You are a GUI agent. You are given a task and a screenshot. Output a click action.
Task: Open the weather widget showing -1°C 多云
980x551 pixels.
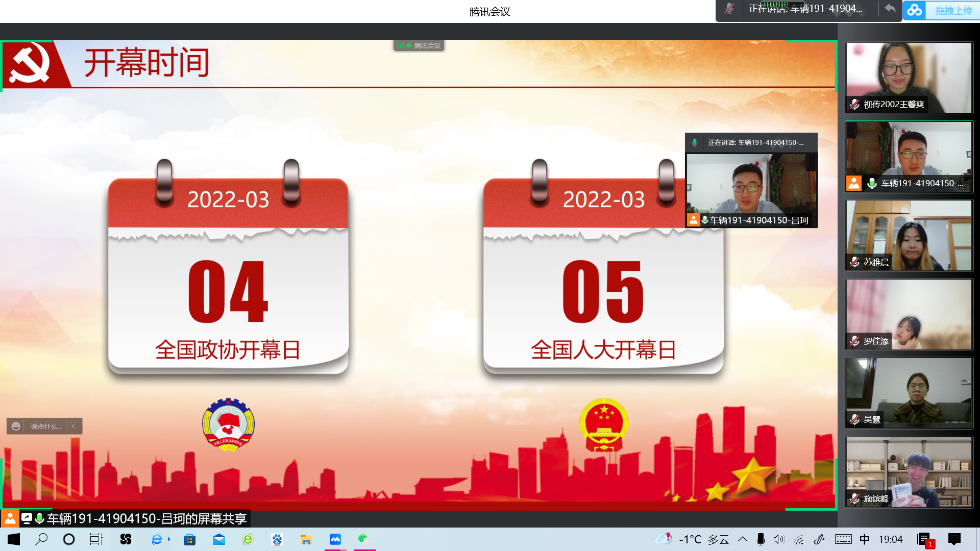pyautogui.click(x=693, y=539)
